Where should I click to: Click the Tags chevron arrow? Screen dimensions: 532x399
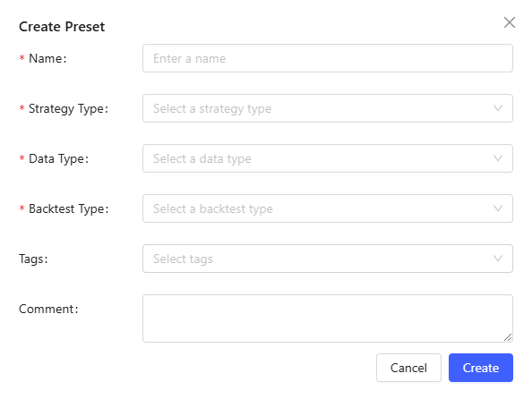[x=498, y=259]
